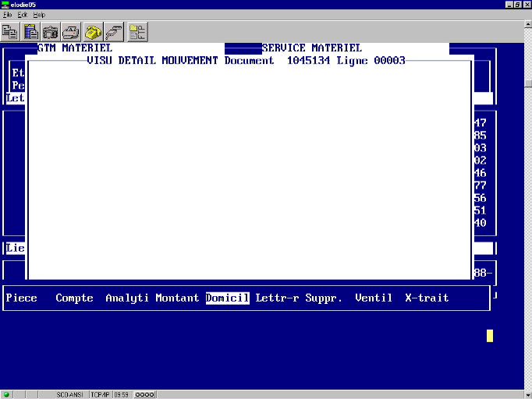This screenshot has height=399, width=532.
Task: Open the File menu
Action: 8,15
